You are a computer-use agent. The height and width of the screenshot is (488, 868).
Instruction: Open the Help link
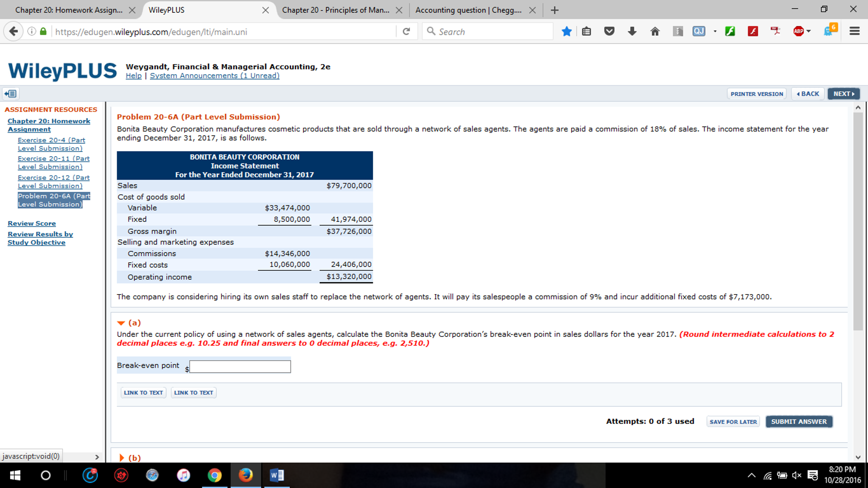click(x=134, y=76)
